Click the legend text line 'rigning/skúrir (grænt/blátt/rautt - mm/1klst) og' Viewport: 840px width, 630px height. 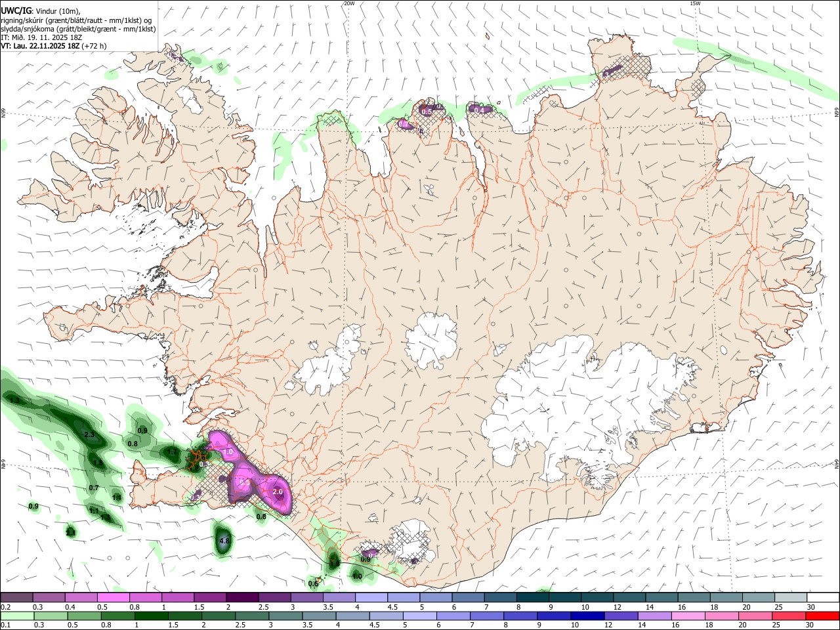tap(77, 20)
